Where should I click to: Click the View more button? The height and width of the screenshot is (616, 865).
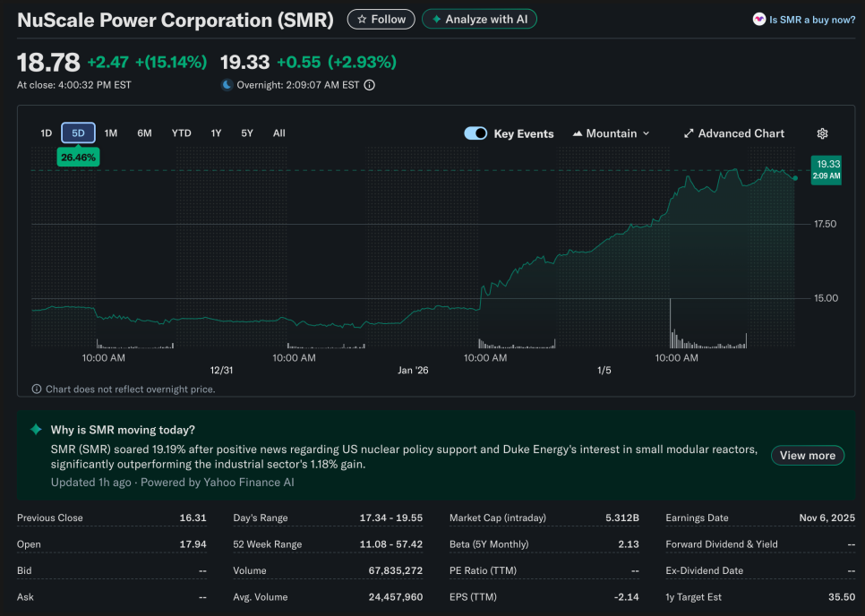click(807, 456)
